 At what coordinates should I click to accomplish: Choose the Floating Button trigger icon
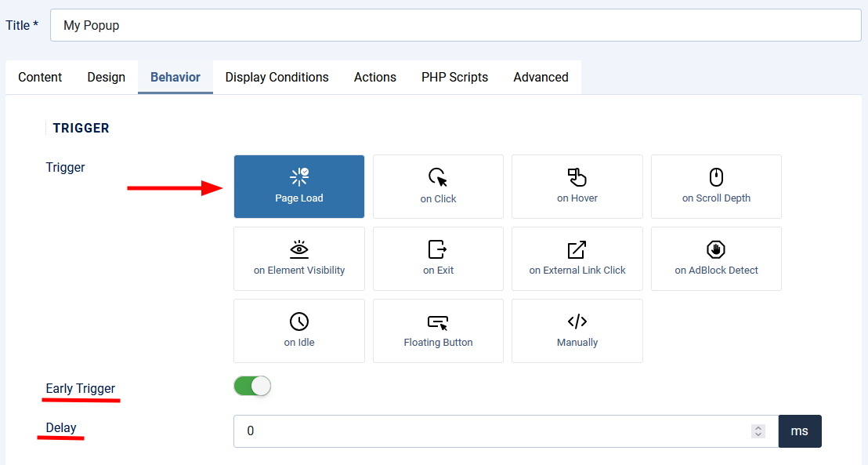tap(438, 322)
